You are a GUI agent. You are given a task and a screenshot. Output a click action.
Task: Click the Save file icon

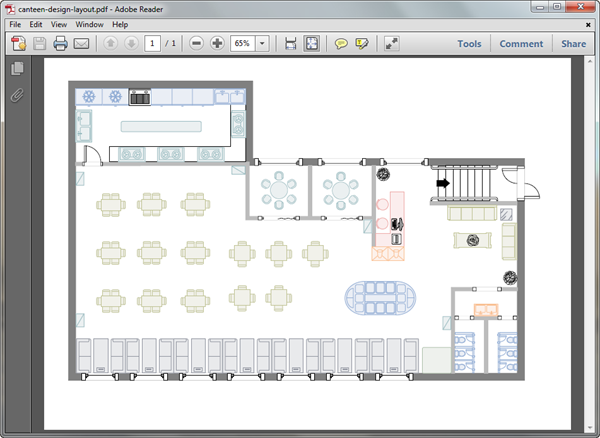(x=40, y=44)
